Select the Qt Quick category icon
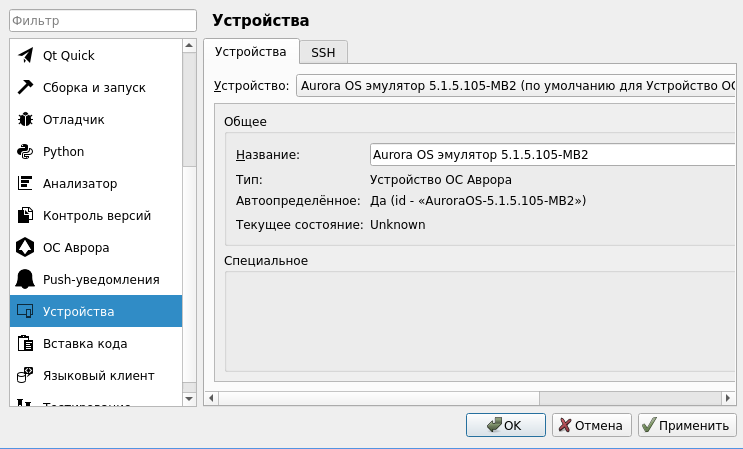The height and width of the screenshot is (449, 743). (26, 55)
